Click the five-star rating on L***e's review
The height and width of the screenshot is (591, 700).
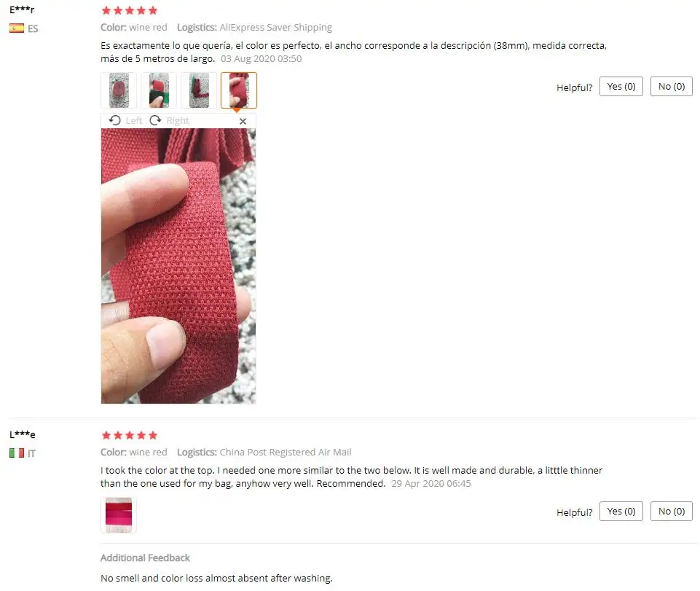pyautogui.click(x=130, y=435)
